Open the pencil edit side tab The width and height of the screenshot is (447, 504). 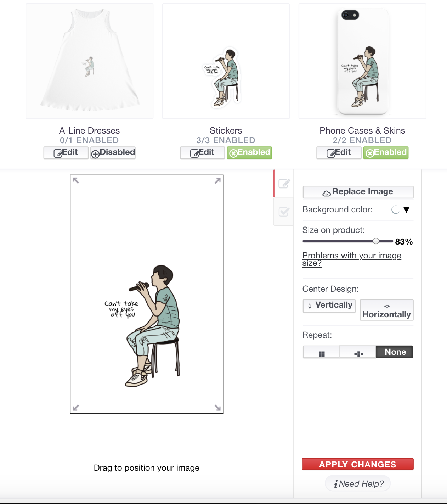coord(284,183)
